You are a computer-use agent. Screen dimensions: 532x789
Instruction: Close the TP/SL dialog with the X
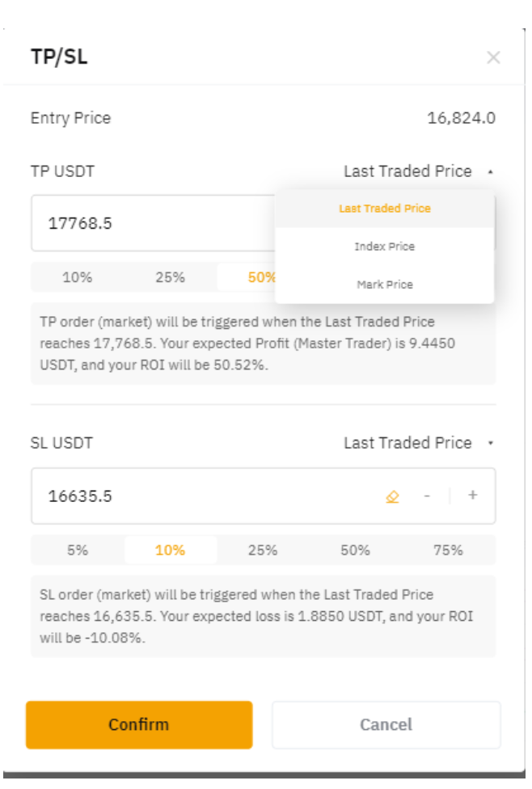click(493, 57)
